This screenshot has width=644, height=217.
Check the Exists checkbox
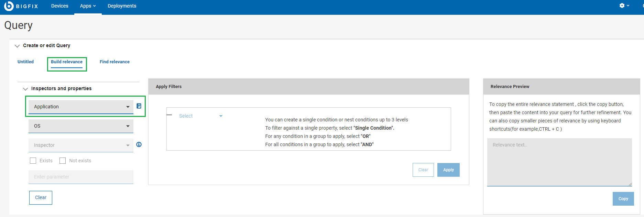point(33,161)
